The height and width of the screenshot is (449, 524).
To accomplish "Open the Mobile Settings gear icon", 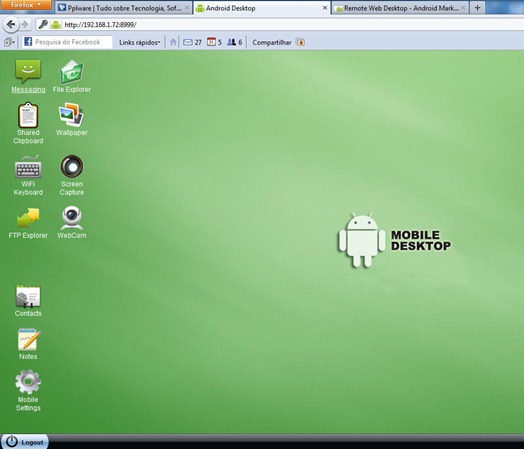I will pyautogui.click(x=28, y=382).
